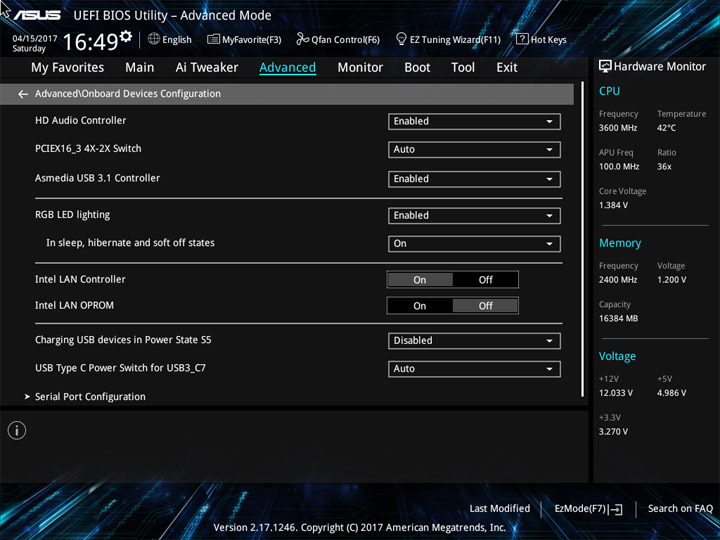720x540 pixels.
Task: Select the Advanced tab
Action: click(x=287, y=68)
